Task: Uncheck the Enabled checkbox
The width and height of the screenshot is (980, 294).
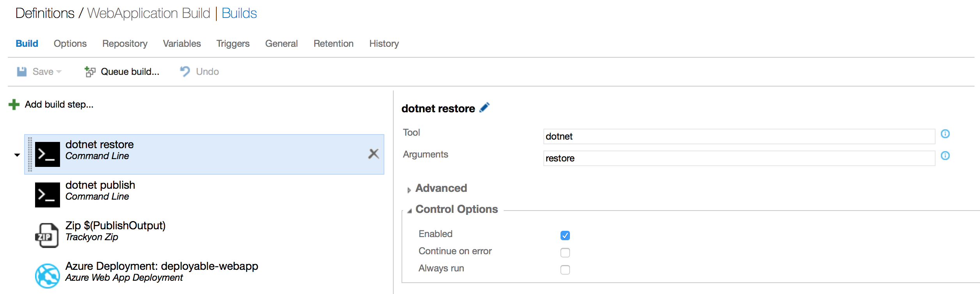Action: [x=565, y=236]
